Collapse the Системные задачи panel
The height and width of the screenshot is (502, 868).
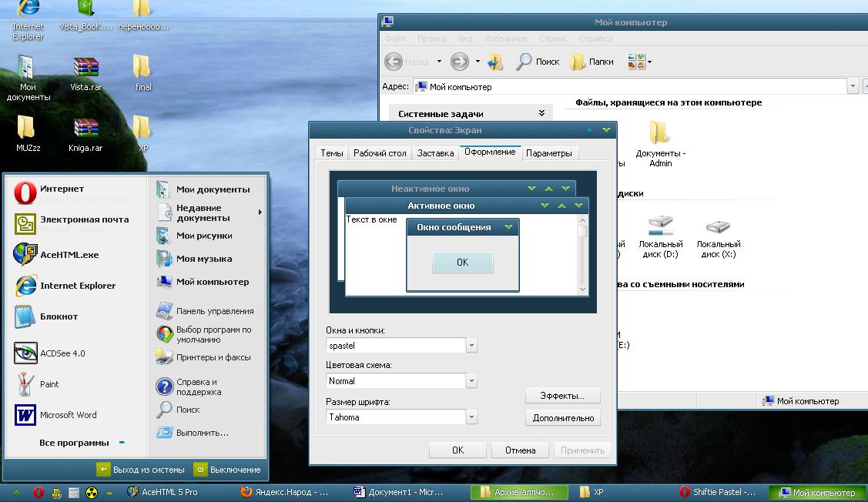541,113
